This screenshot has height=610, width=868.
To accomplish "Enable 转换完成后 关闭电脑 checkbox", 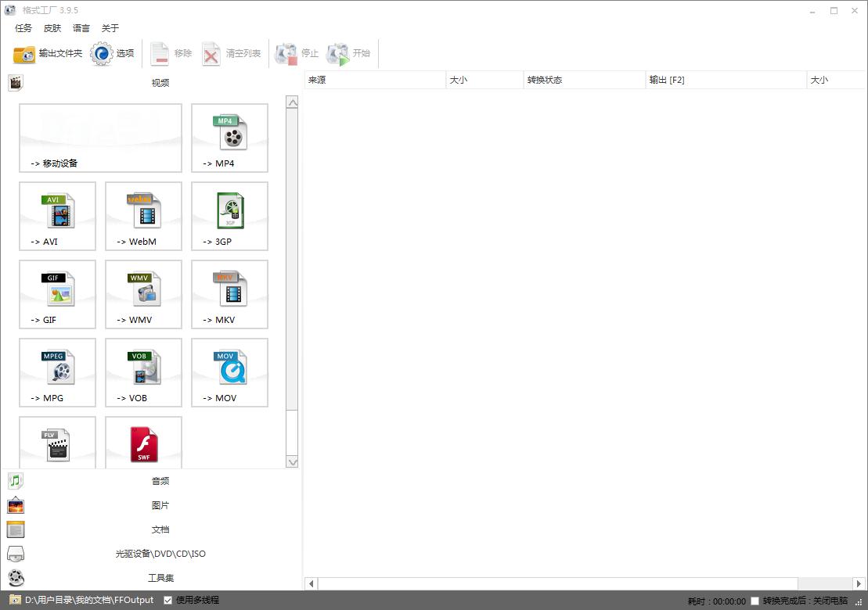I will (755, 601).
